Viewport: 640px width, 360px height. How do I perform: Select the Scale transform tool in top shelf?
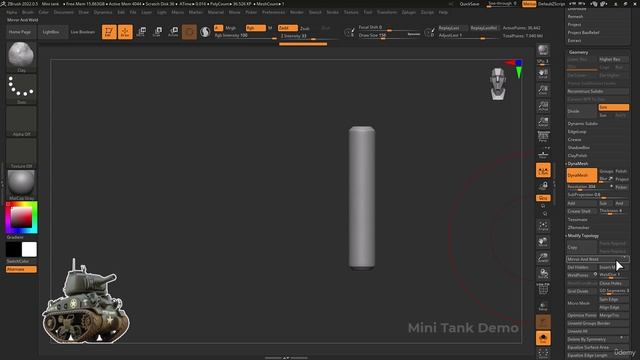coord(157,32)
